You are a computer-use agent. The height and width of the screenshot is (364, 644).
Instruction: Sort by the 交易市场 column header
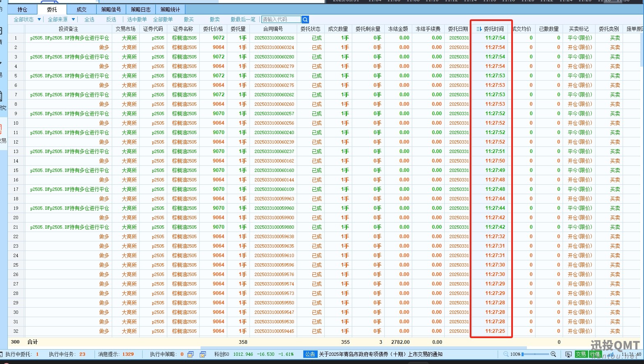tap(125, 29)
